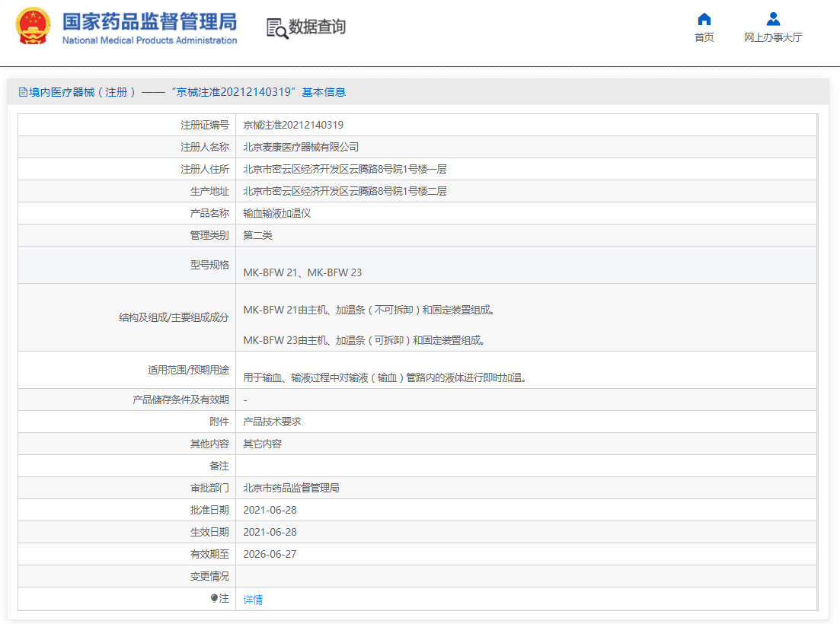Open the 产品技术要求 attachment
This screenshot has width=840, height=624.
coord(272,422)
